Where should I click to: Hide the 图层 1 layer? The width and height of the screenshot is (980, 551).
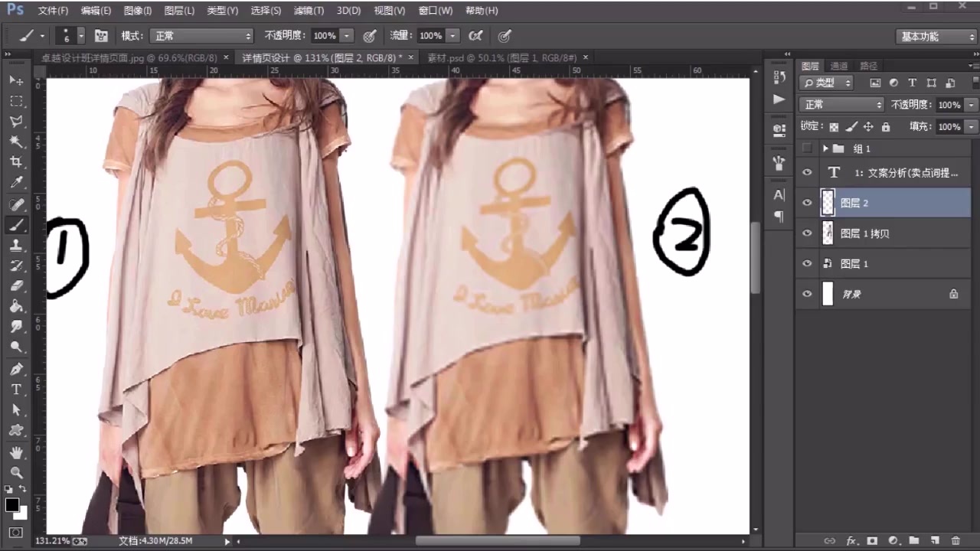pos(806,264)
